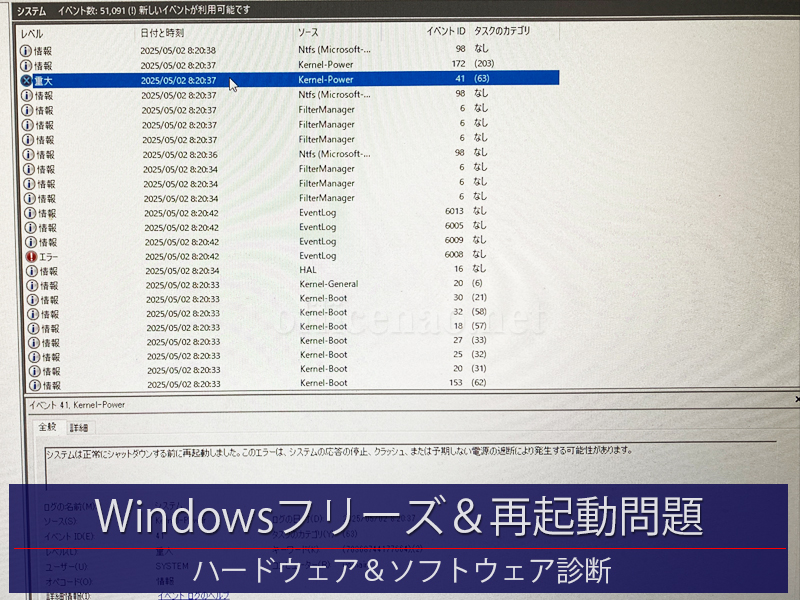Viewport: 800px width, 600px height.
Task: Sort events by the タスクのカテゴリ column header
Action: point(502,31)
